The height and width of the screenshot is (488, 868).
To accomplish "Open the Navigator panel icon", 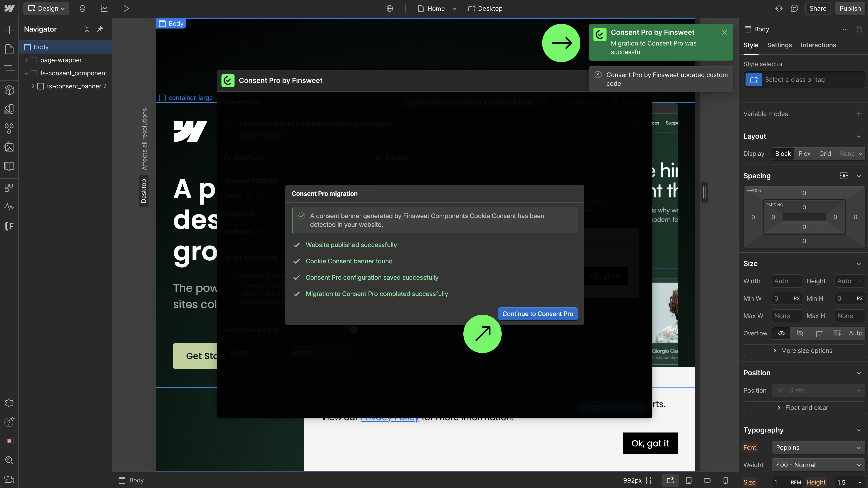I will (9, 68).
